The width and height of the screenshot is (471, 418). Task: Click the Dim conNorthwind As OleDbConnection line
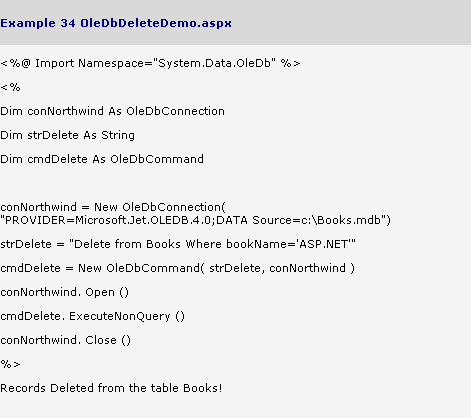pos(112,111)
